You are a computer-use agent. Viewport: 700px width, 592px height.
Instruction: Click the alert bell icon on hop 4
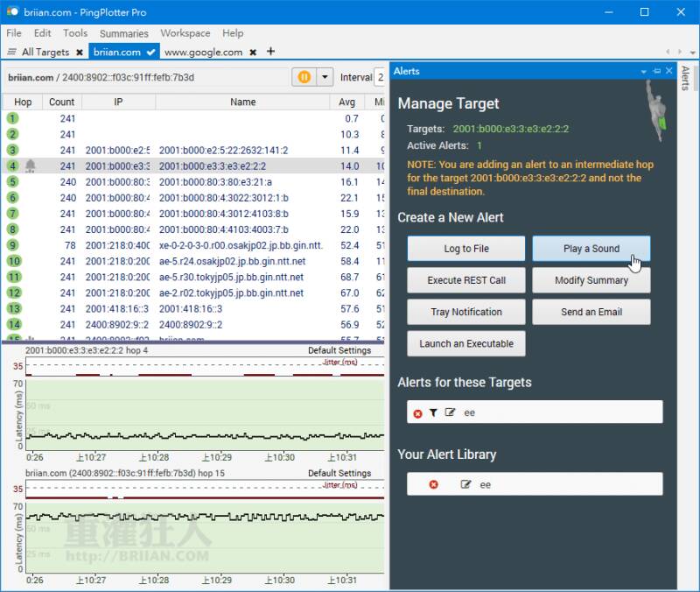coord(31,166)
